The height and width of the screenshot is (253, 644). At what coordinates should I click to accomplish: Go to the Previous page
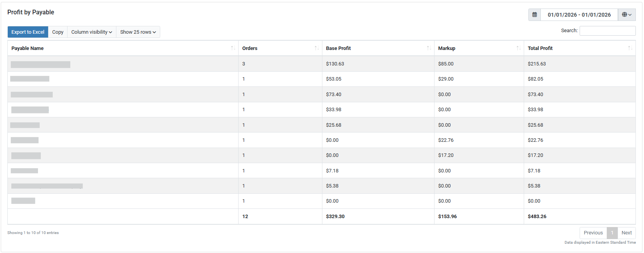tap(593, 233)
